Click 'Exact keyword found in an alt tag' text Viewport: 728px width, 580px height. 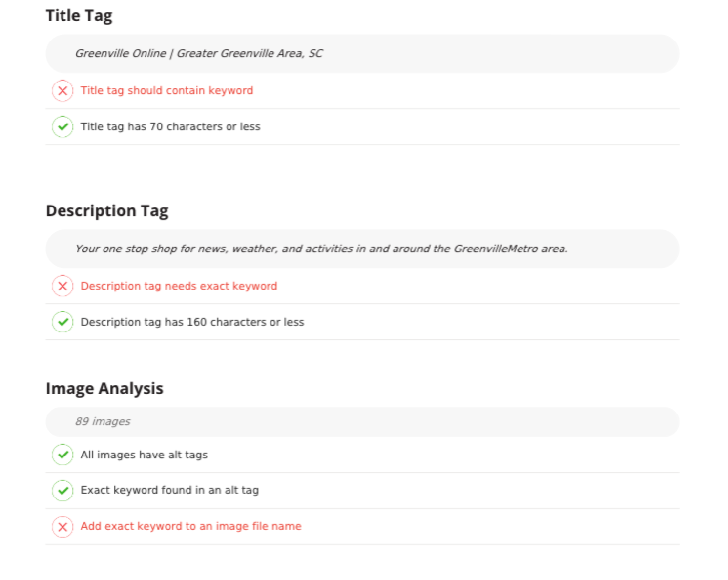[169, 490]
